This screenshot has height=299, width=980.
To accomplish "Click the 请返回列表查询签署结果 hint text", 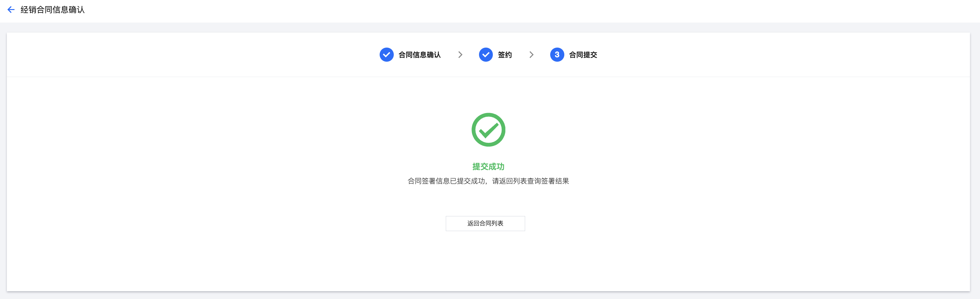I will click(530, 181).
